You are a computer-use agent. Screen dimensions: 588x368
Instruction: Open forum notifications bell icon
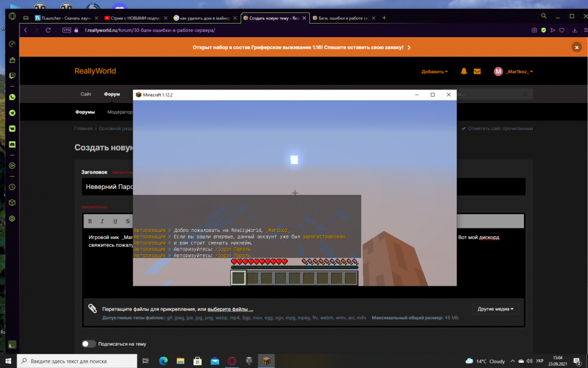464,71
